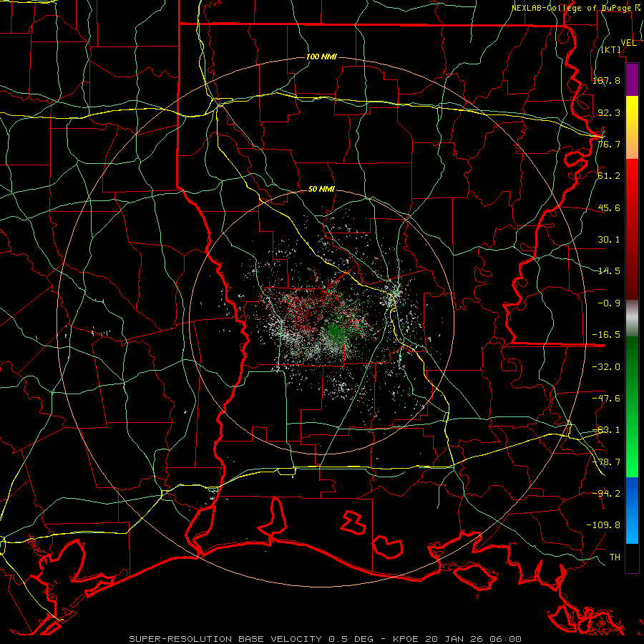Click the 61.2 velocity scale value
Screen dimensions: 644x644
(609, 176)
